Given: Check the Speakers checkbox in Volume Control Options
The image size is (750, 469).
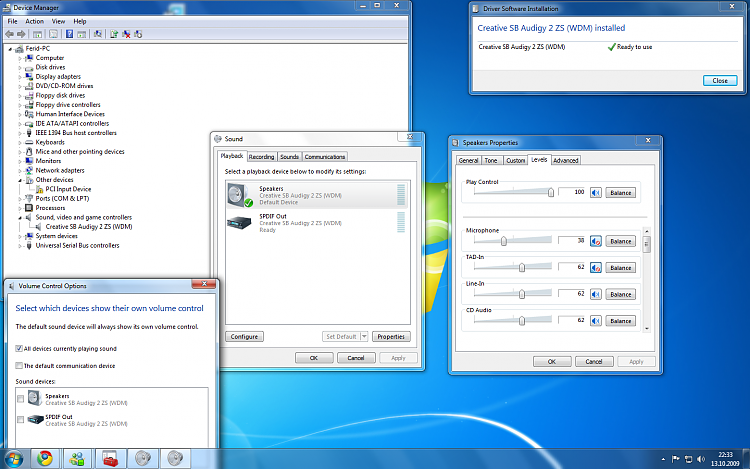Looking at the screenshot, I should (x=21, y=399).
